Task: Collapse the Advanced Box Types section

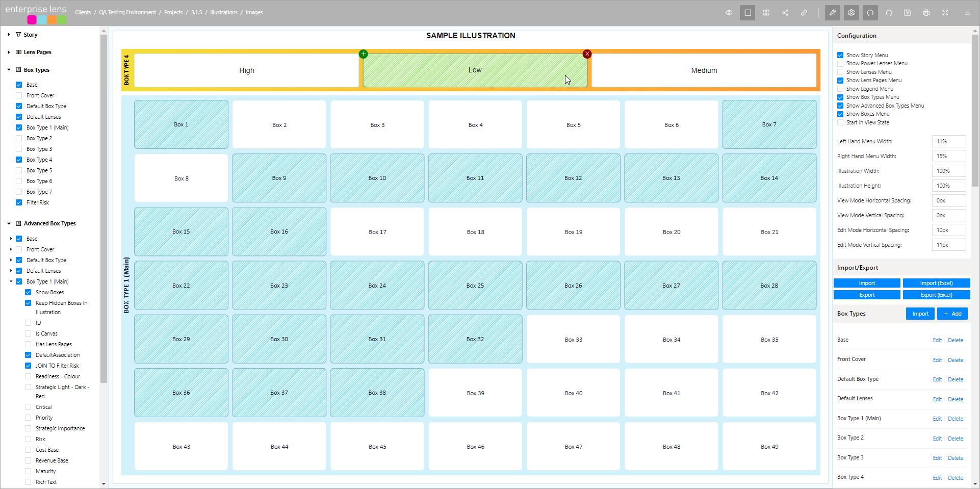Action: click(9, 223)
